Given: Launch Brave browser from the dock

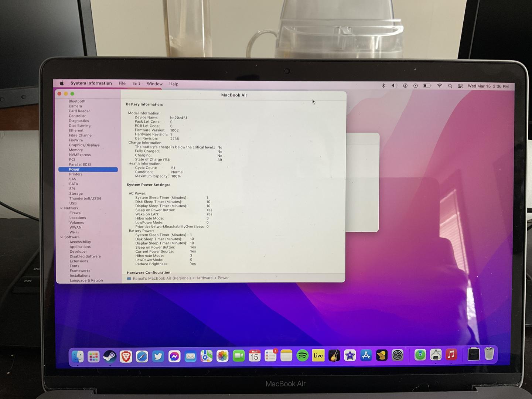Looking at the screenshot, I should (126, 356).
